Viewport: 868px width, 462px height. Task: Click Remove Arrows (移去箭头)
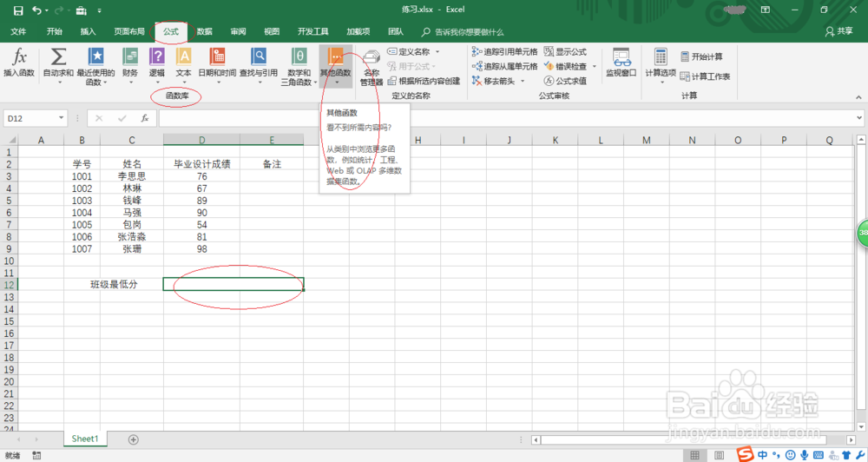click(494, 81)
